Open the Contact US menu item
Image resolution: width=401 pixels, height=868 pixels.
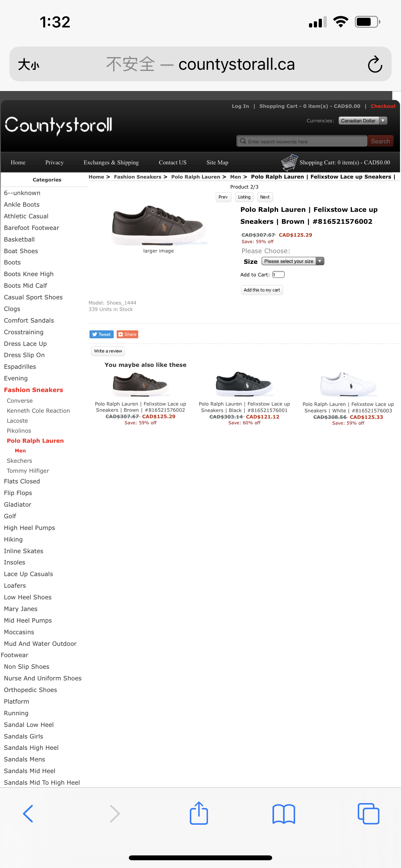pyautogui.click(x=172, y=162)
